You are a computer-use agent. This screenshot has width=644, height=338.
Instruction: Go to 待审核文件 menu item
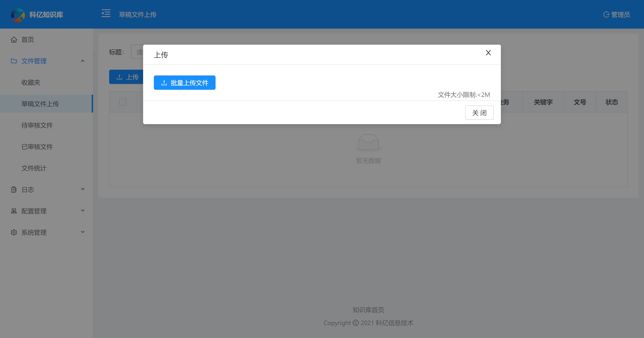click(x=37, y=125)
